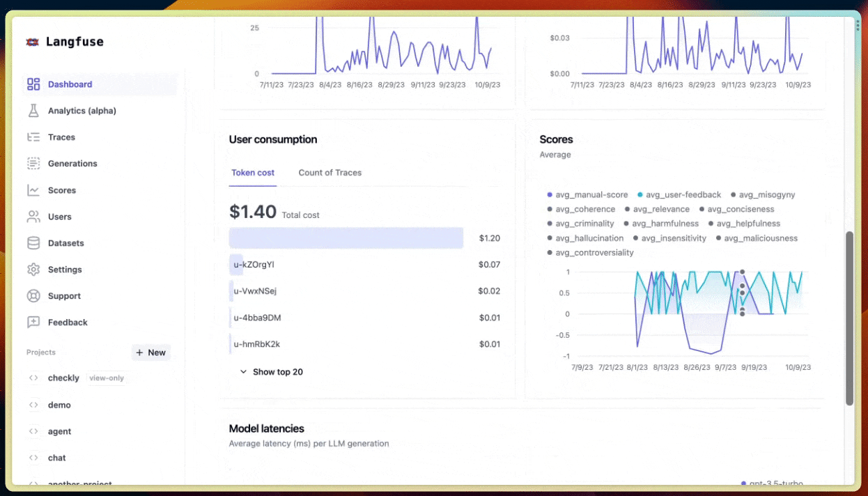868x496 pixels.
Task: Open Analytics (alpha) via its flask icon
Action: coord(33,110)
